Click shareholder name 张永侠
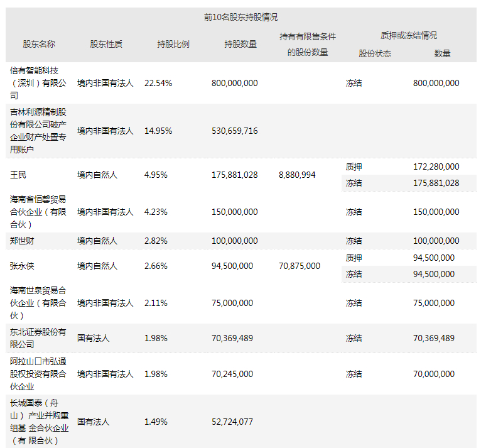Image resolution: width=481 pixels, height=448 pixels. click(x=22, y=266)
